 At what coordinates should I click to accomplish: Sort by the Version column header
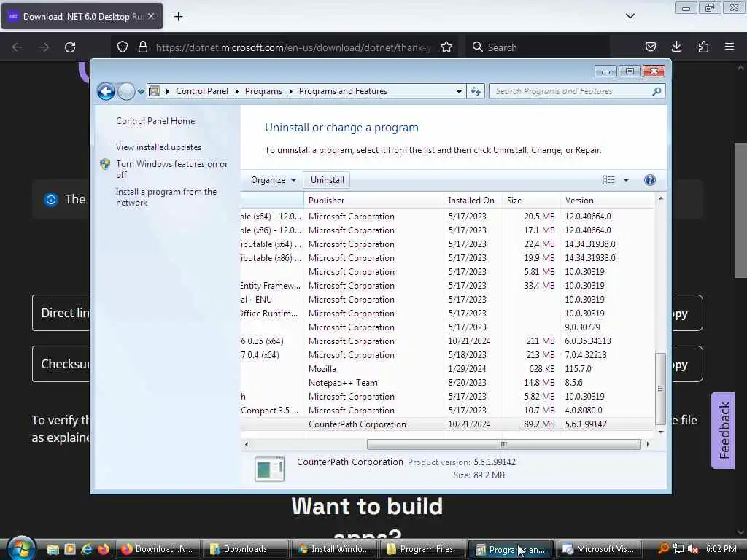coord(608,201)
